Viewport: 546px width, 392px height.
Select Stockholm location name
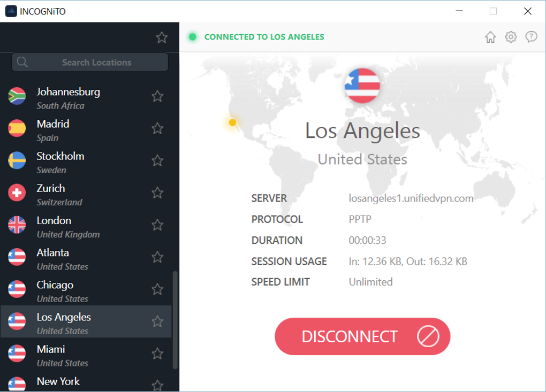coord(60,156)
